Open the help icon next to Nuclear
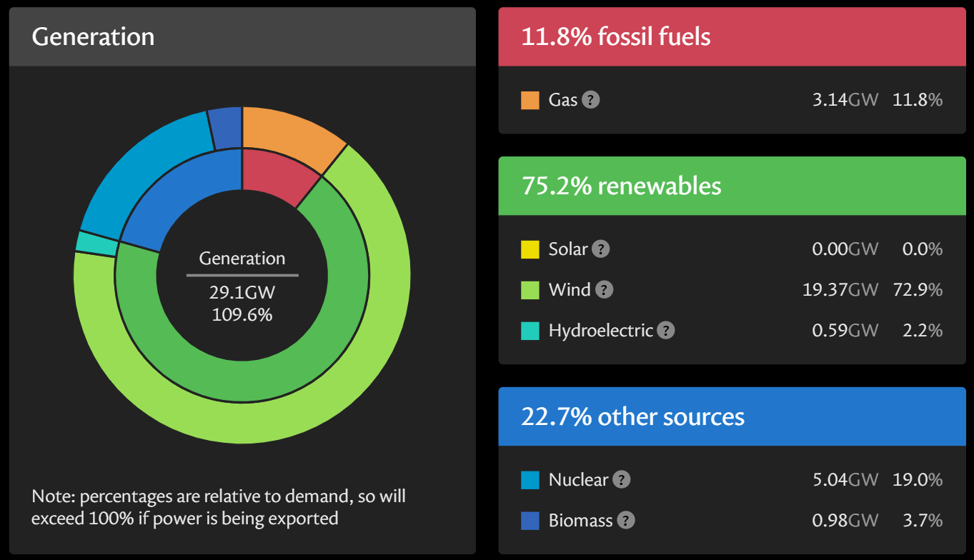This screenshot has width=974, height=560. (x=622, y=480)
